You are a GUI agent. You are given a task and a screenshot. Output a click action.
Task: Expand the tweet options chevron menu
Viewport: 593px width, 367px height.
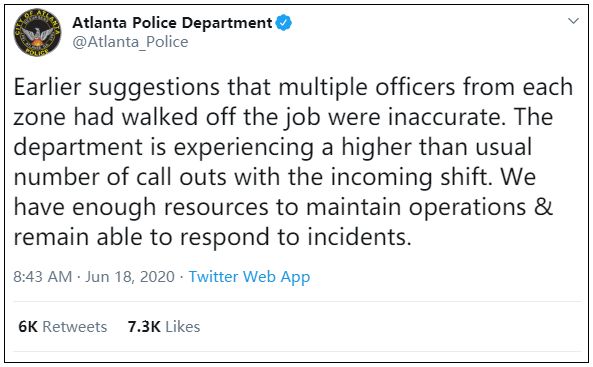(574, 21)
